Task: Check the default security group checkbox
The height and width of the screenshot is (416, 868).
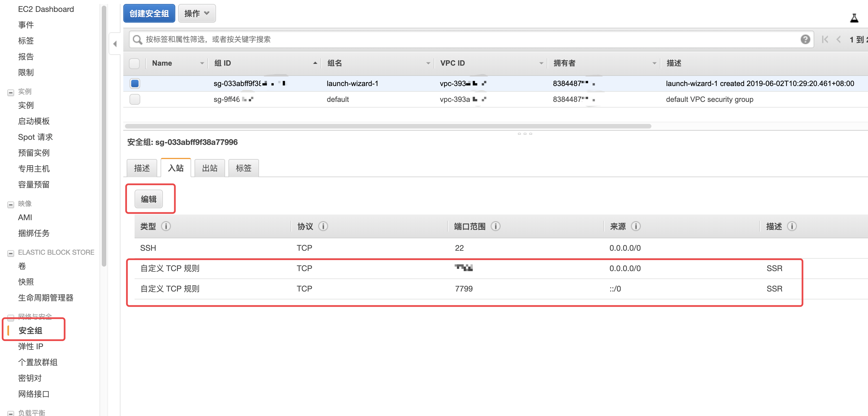Action: pyautogui.click(x=135, y=99)
